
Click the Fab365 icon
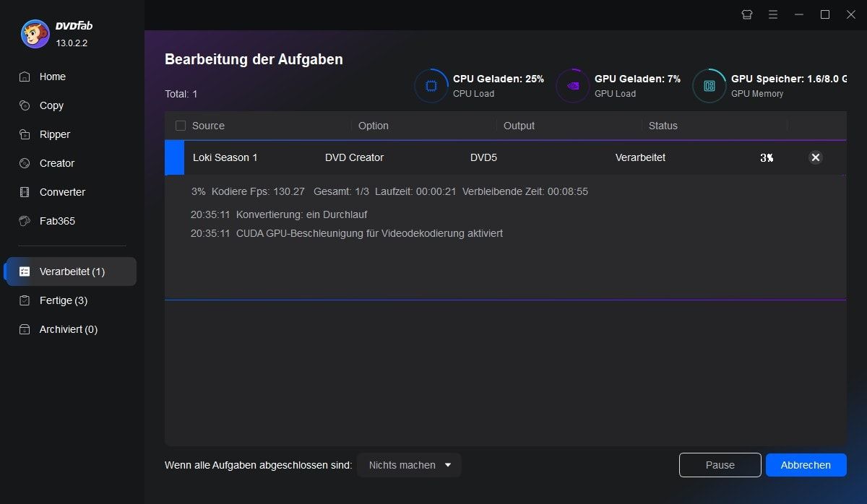coord(25,221)
